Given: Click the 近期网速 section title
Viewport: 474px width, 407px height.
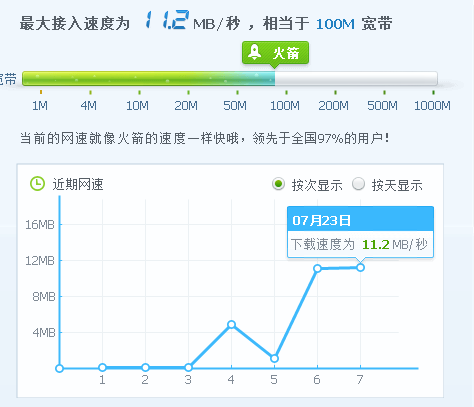Looking at the screenshot, I should (x=78, y=184).
